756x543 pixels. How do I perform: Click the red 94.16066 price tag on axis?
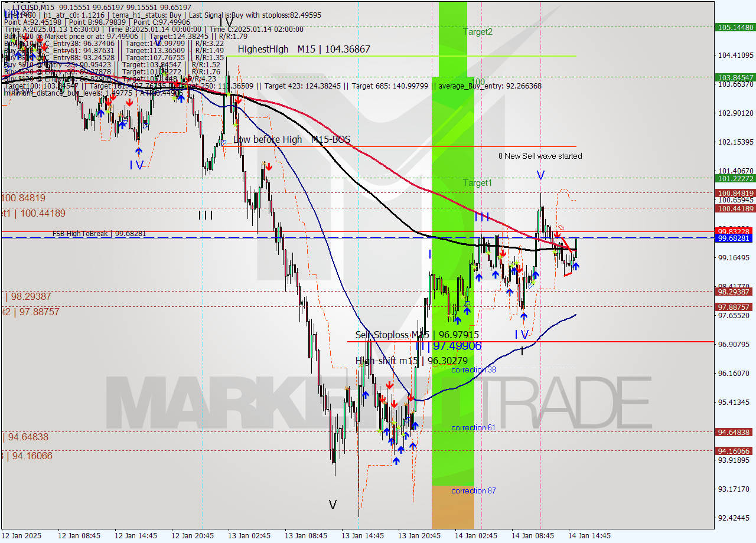[735, 451]
